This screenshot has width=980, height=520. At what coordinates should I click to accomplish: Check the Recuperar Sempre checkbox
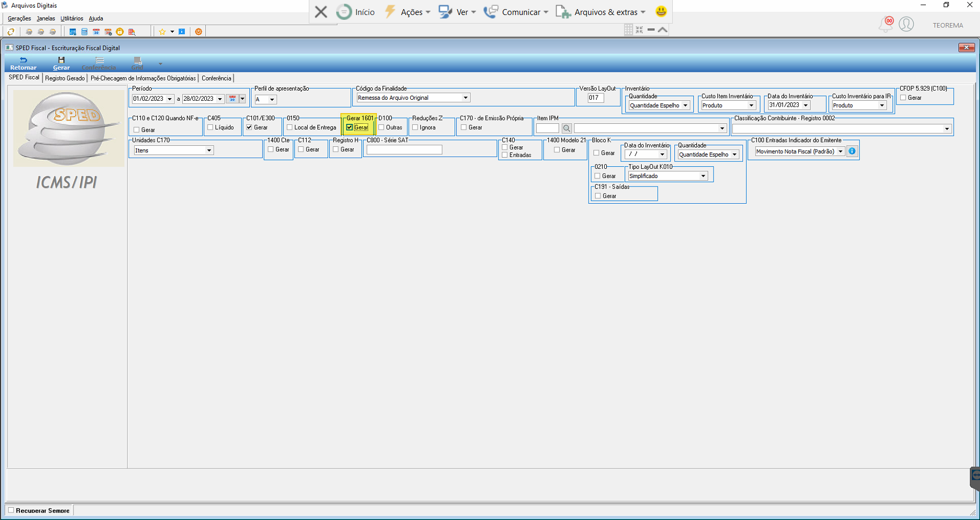coord(11,510)
